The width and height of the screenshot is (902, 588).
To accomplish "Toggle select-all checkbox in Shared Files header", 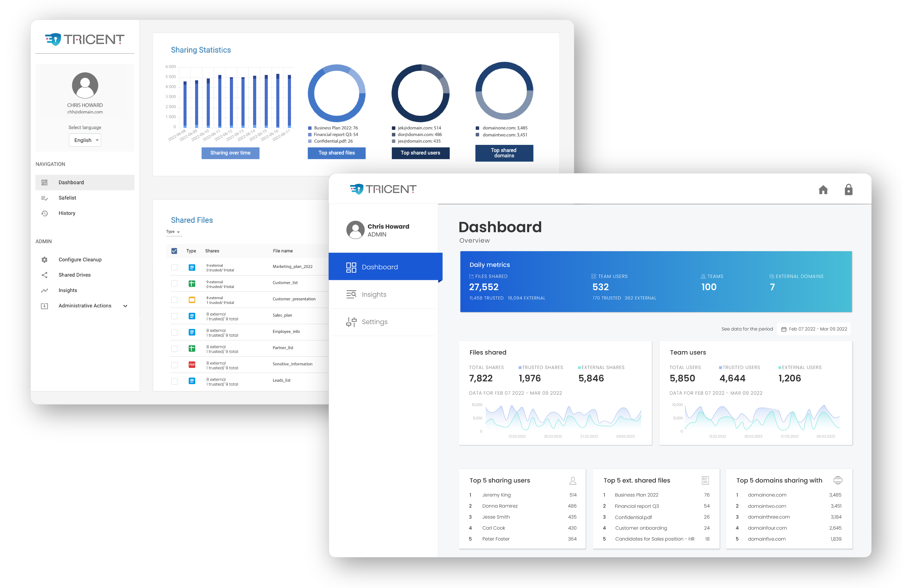I will 174,251.
